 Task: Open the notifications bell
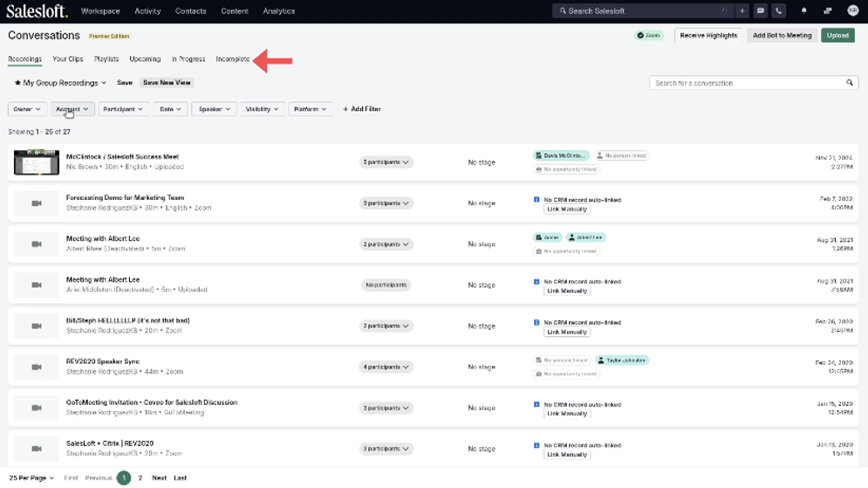tap(803, 10)
